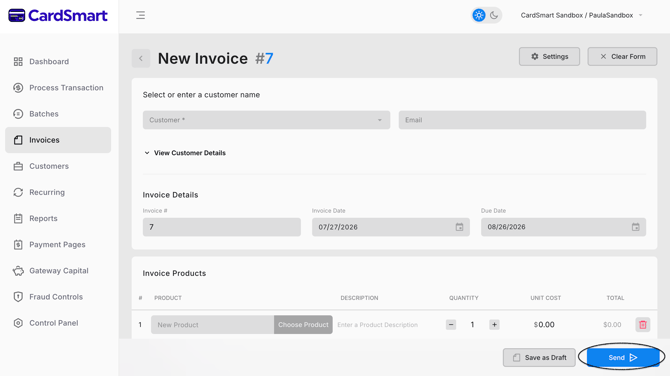Click the Payment Pages icon
The width and height of the screenshot is (670, 376).
18,244
